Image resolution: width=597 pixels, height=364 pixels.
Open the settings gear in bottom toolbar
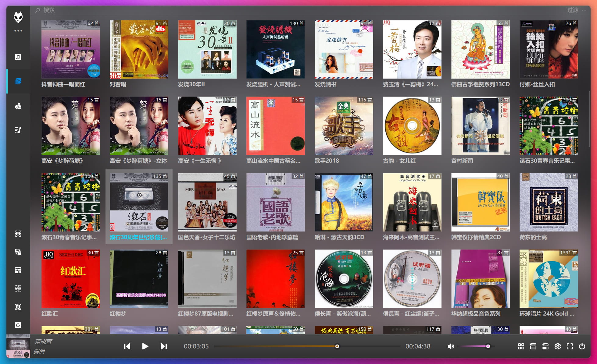(x=558, y=346)
